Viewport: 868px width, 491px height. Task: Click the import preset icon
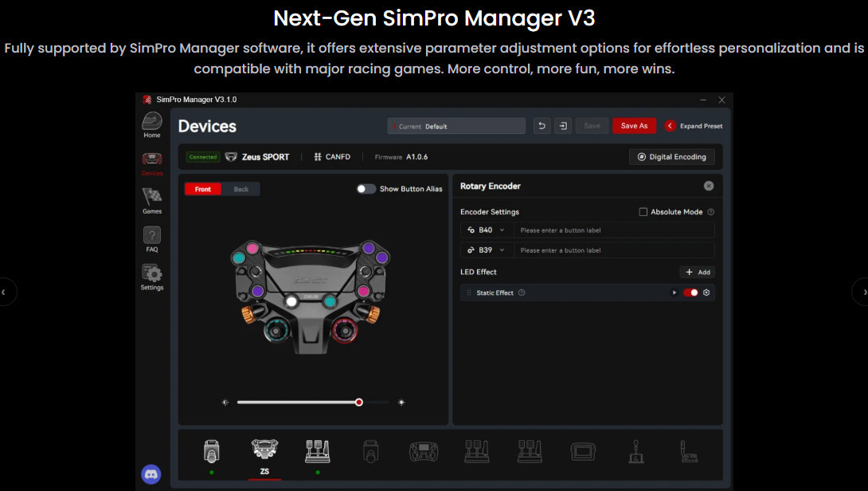point(563,126)
